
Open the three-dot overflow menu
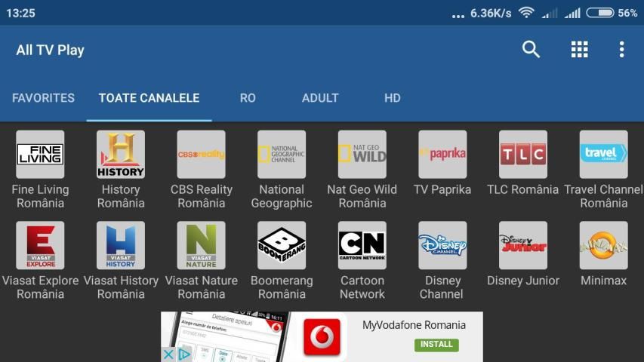(x=621, y=50)
